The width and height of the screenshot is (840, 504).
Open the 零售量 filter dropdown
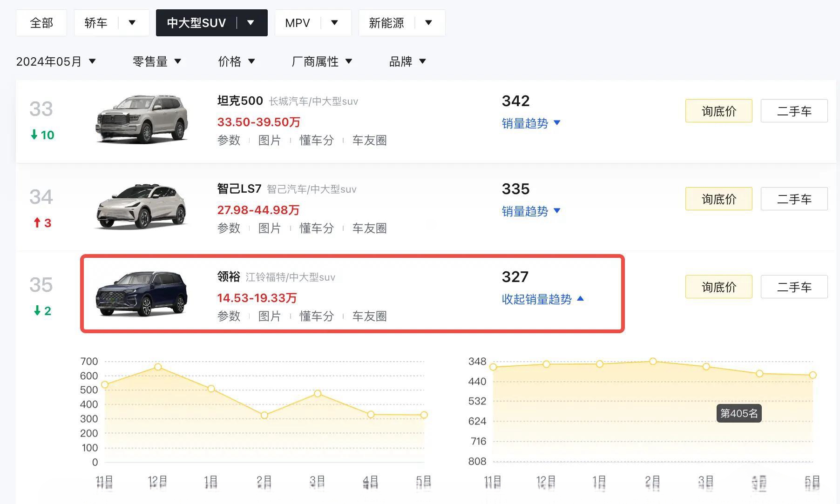tap(157, 61)
